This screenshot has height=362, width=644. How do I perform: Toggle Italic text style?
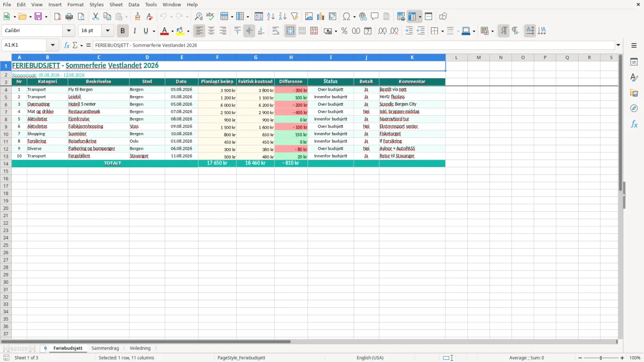click(x=135, y=31)
